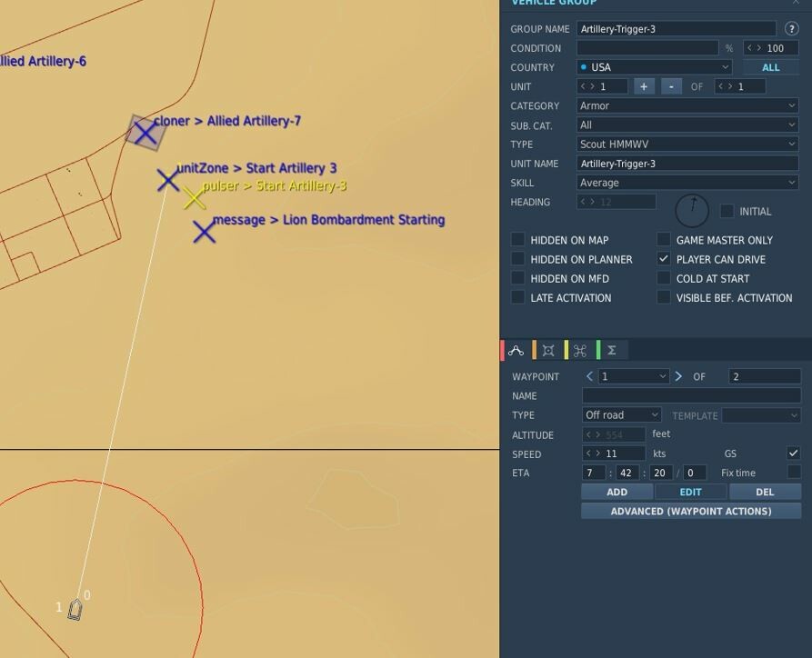Open the yellow-marked tab icon beside Summary
Screen dimensions: 812x658
tap(580, 351)
